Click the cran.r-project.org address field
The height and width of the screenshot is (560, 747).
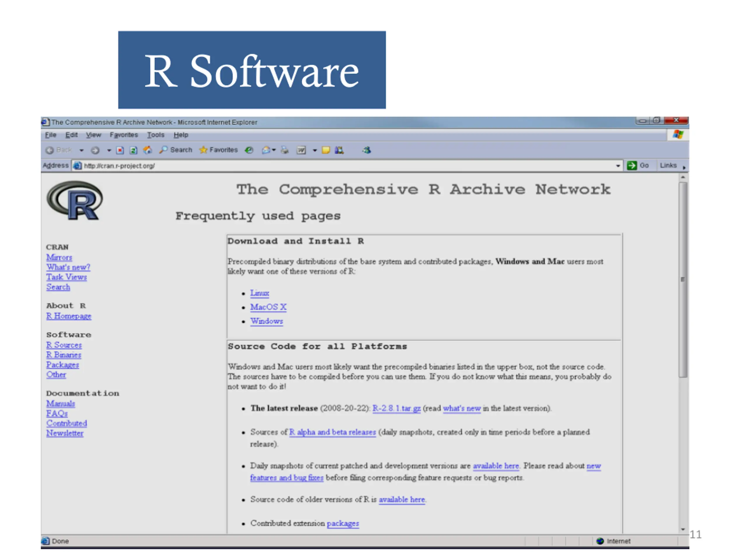click(348, 166)
